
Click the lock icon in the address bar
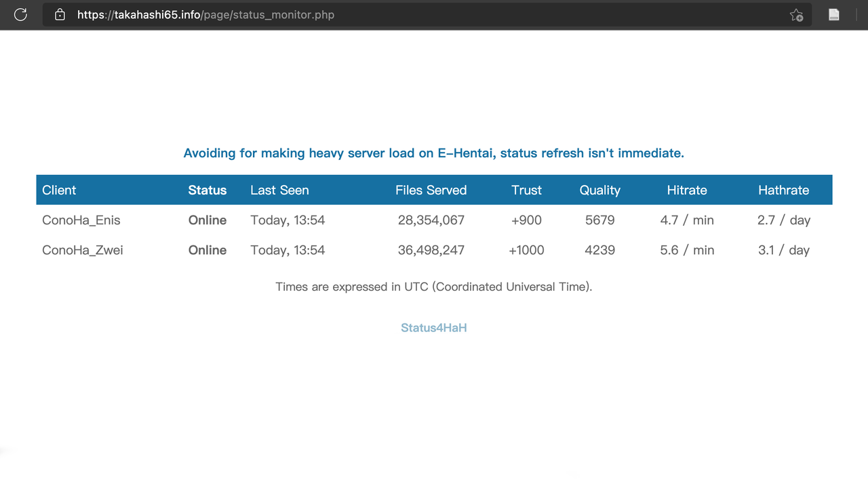[60, 14]
